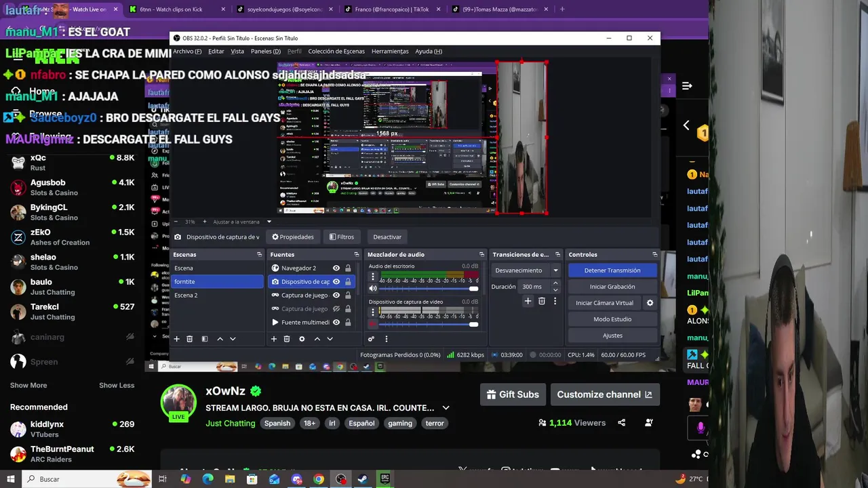Collapse sidebar with Show Less

pos(117,385)
